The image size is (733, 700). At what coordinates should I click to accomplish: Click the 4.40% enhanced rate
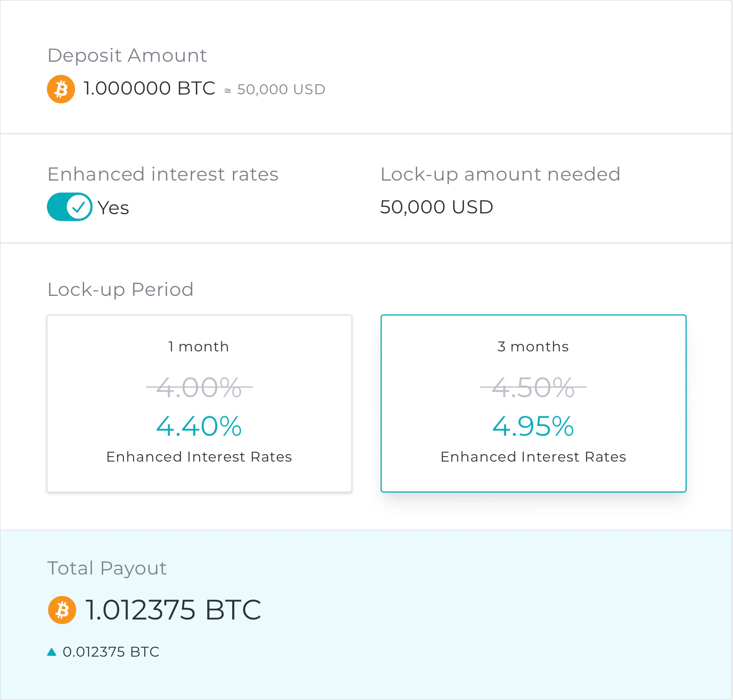199,426
